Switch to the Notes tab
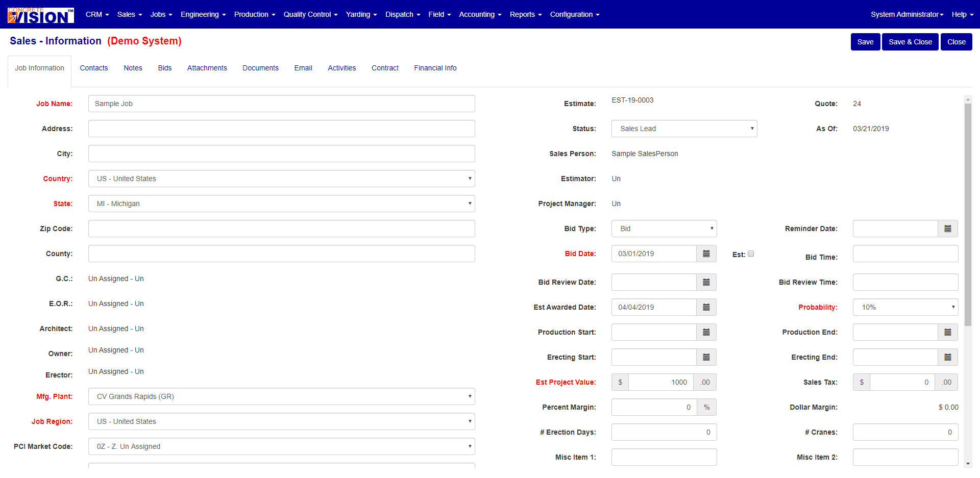The height and width of the screenshot is (478, 980). pos(133,68)
